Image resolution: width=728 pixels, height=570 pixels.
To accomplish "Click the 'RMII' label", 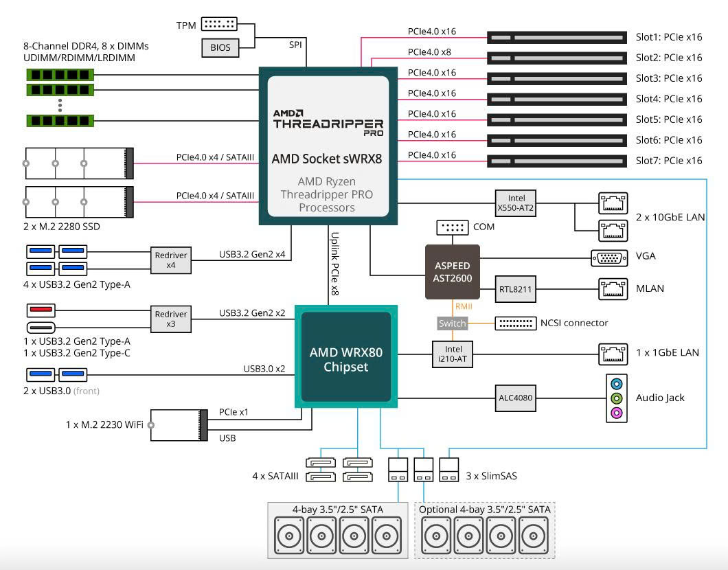I will (x=464, y=306).
